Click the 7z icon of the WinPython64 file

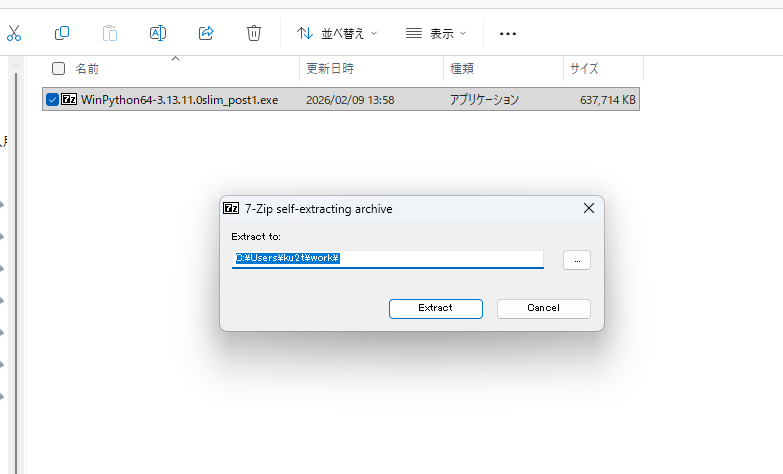pos(69,99)
